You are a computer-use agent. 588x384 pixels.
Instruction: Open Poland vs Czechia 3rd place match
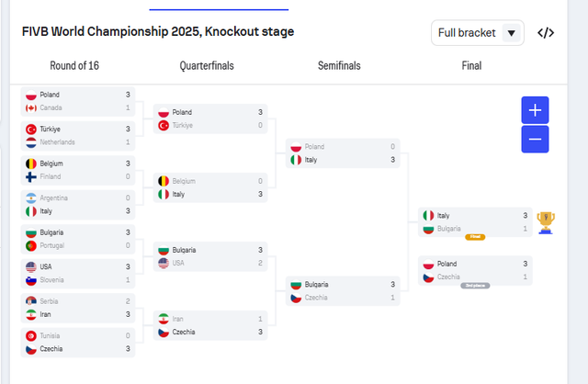click(x=474, y=270)
